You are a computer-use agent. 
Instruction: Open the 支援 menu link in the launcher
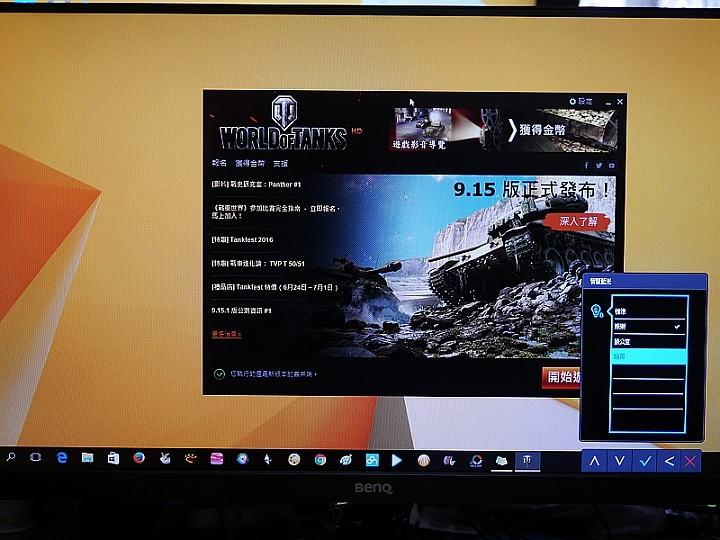click(x=281, y=164)
